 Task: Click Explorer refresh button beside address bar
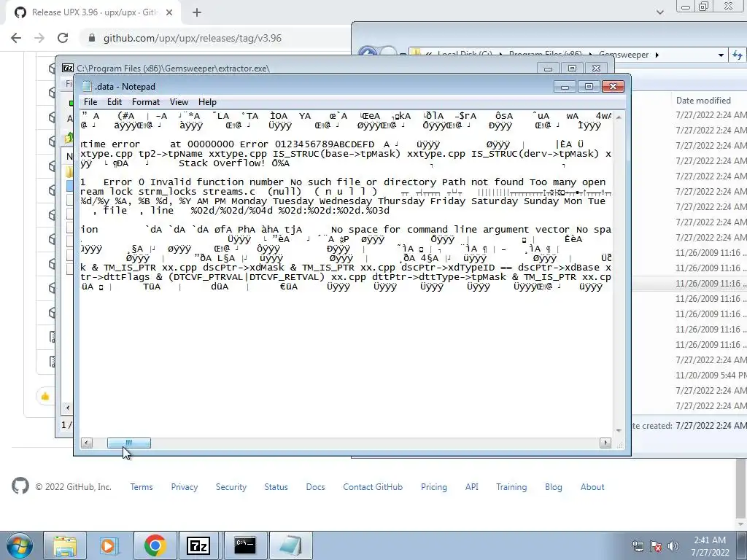(x=737, y=55)
